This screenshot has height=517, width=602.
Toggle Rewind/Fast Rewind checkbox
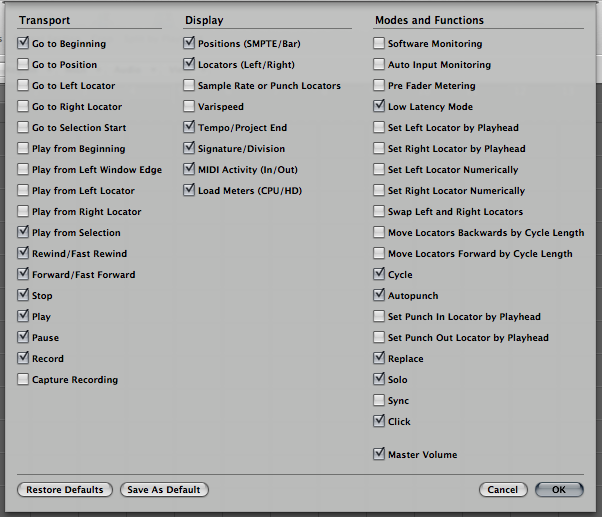[x=23, y=254]
